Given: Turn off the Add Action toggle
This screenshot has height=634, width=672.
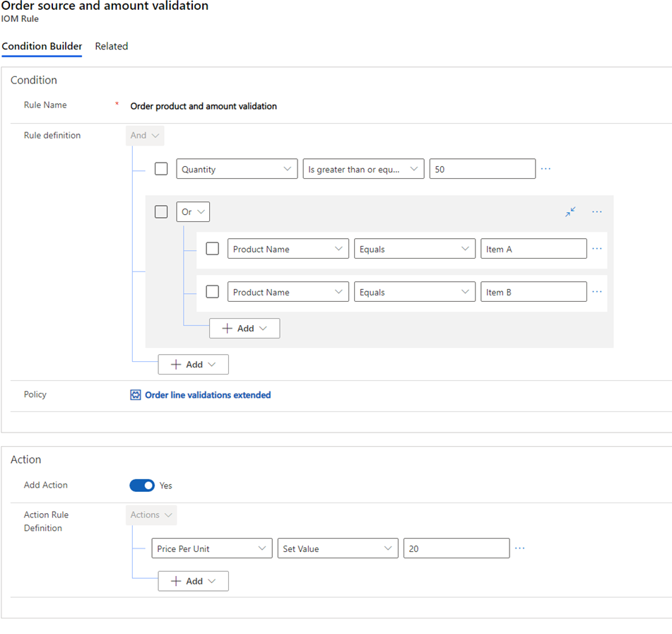Looking at the screenshot, I should [x=142, y=486].
